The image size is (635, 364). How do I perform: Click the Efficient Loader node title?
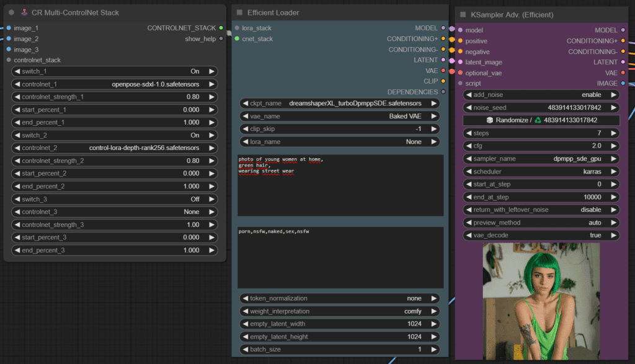click(x=273, y=12)
